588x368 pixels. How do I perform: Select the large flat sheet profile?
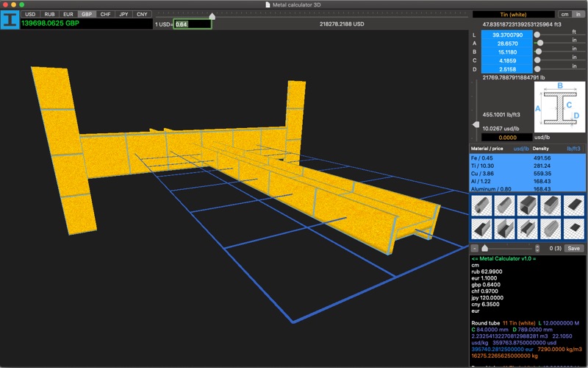574,206
